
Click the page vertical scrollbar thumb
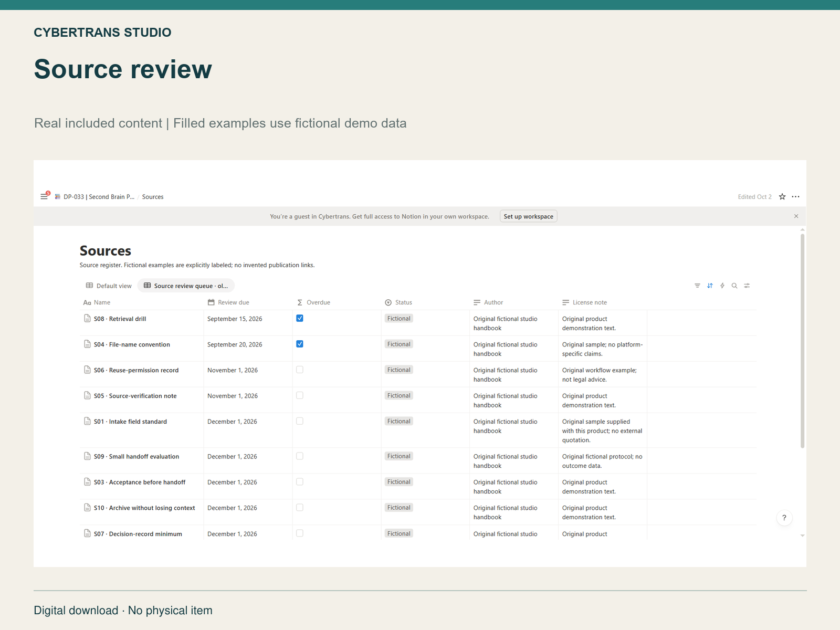802,340
